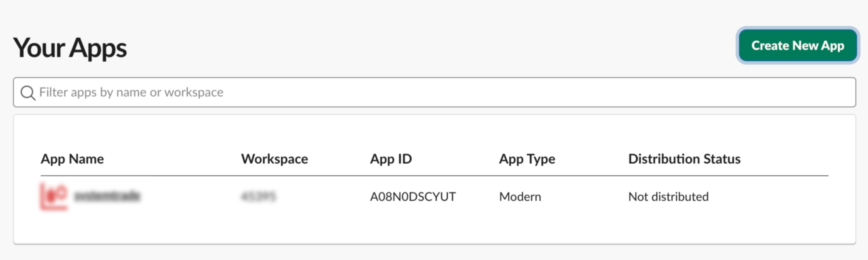
Task: Click the blurred workspace name in the row
Action: pyautogui.click(x=258, y=196)
